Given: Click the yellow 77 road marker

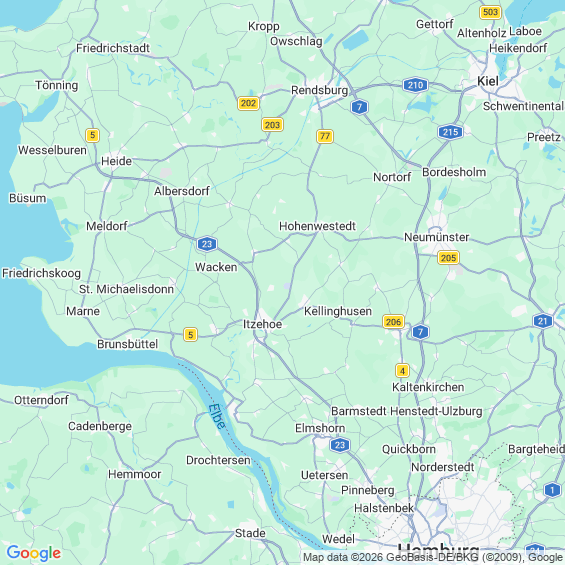Looking at the screenshot, I should [x=325, y=136].
